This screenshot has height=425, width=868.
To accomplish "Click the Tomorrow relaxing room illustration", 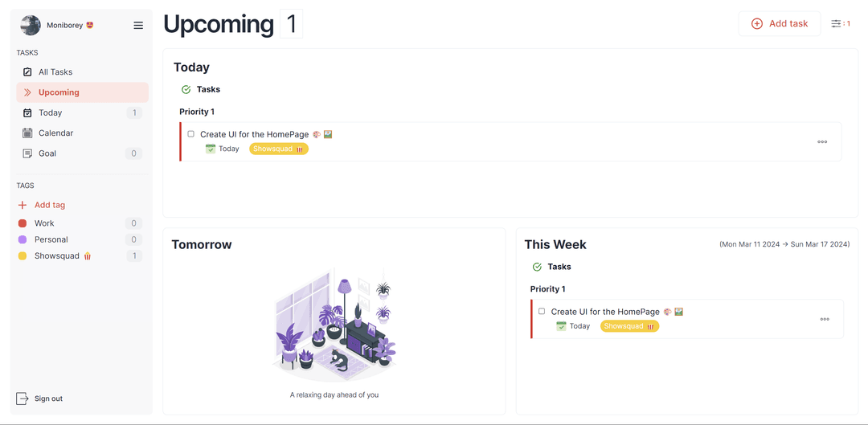I will coord(334,325).
